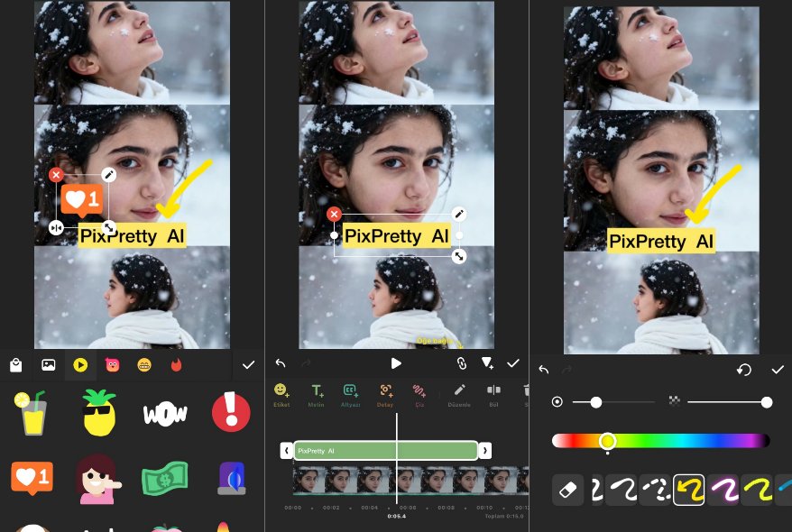Click the Böl split tool
Screen dimensions: 792x532
[x=493, y=394]
